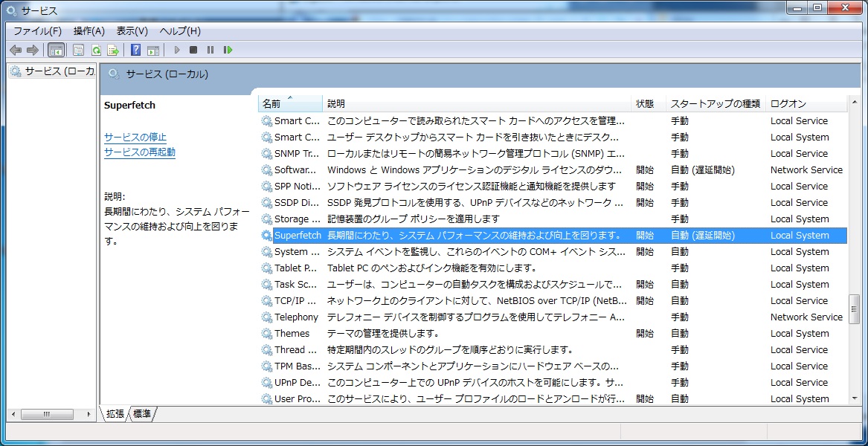Click the Back arrow toolbar icon

point(16,50)
